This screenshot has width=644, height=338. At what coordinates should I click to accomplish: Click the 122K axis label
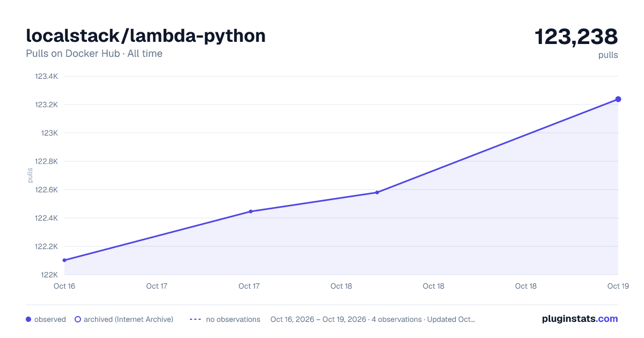click(x=49, y=275)
